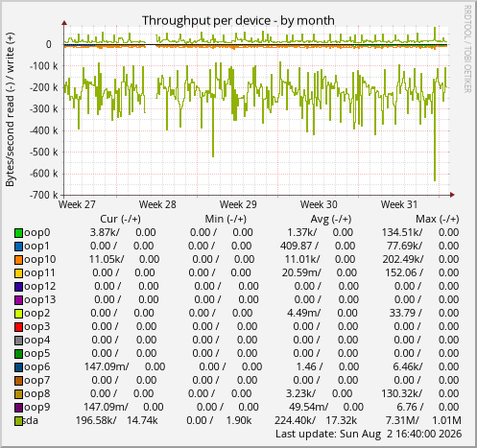Click the navy oop6 legend swatch
Viewport: 477px width, 448px height.
coord(19,367)
